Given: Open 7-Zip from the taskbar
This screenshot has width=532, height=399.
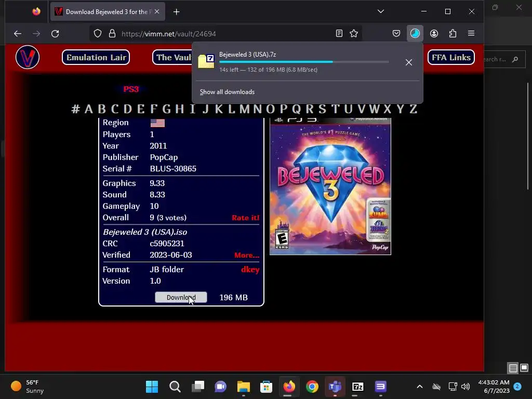Looking at the screenshot, I should point(357,387).
